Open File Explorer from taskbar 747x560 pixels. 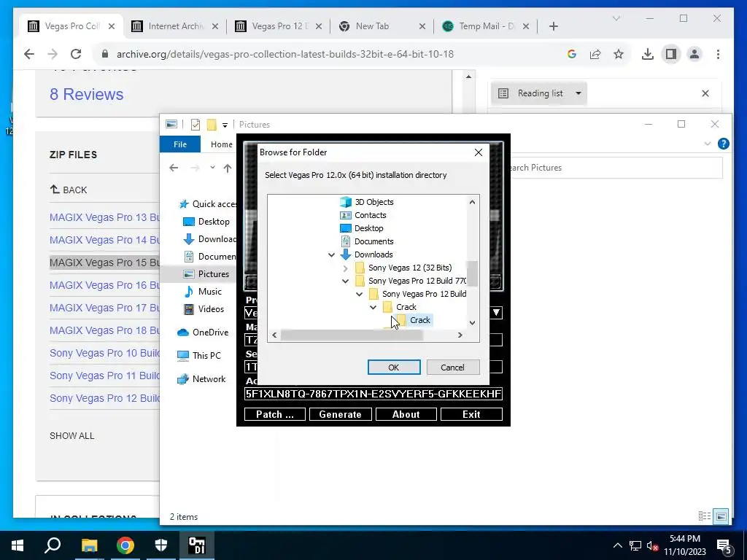pyautogui.click(x=89, y=545)
